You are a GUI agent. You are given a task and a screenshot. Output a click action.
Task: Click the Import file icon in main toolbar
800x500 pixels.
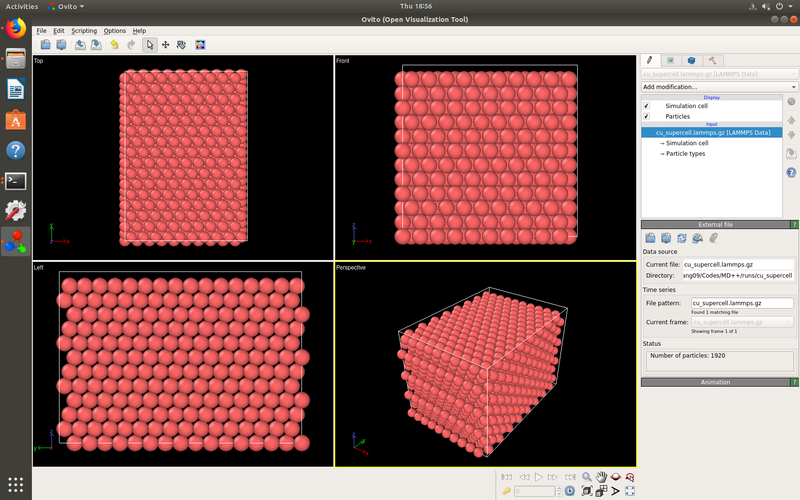(45, 45)
